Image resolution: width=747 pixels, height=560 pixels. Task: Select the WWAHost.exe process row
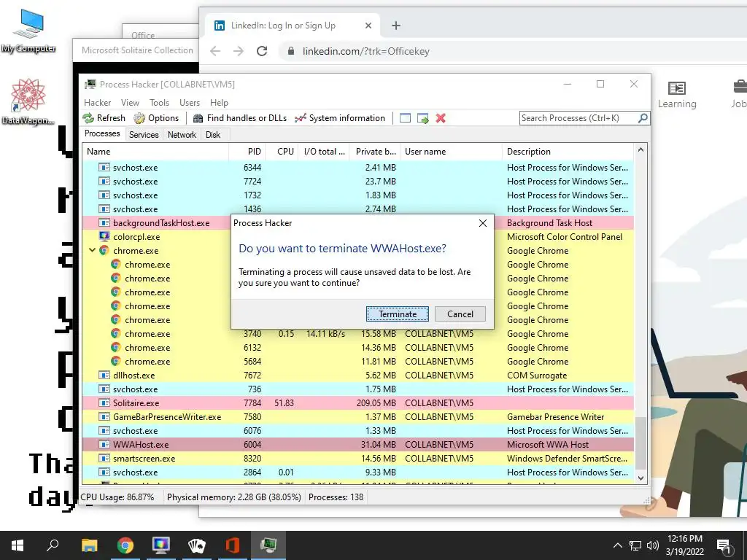coord(357,445)
